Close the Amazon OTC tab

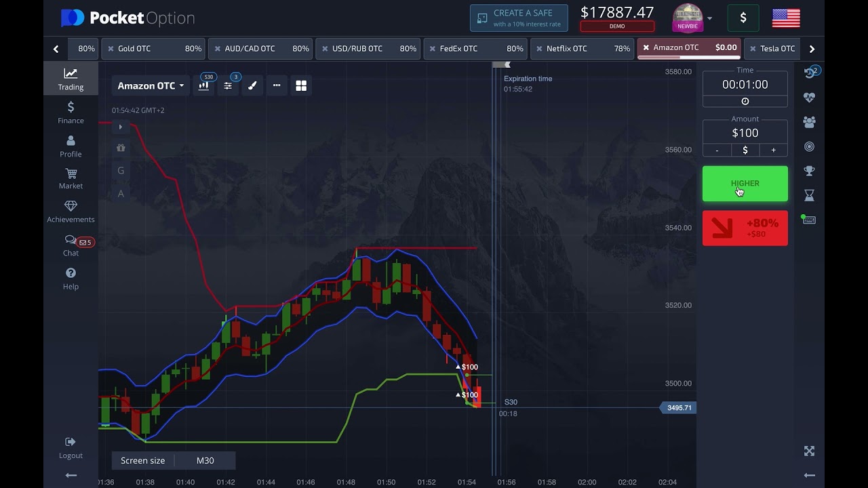646,47
